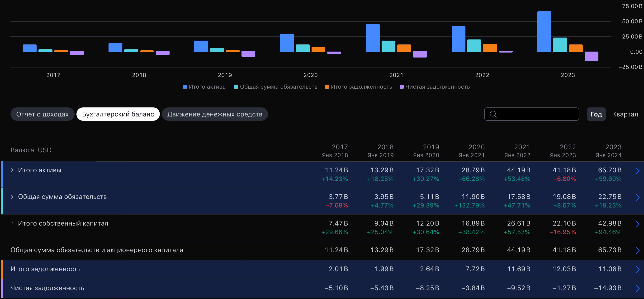The width and height of the screenshot is (644, 299).
Task: Click right arrow on Общая сумма обязательств row
Action: pos(638,198)
